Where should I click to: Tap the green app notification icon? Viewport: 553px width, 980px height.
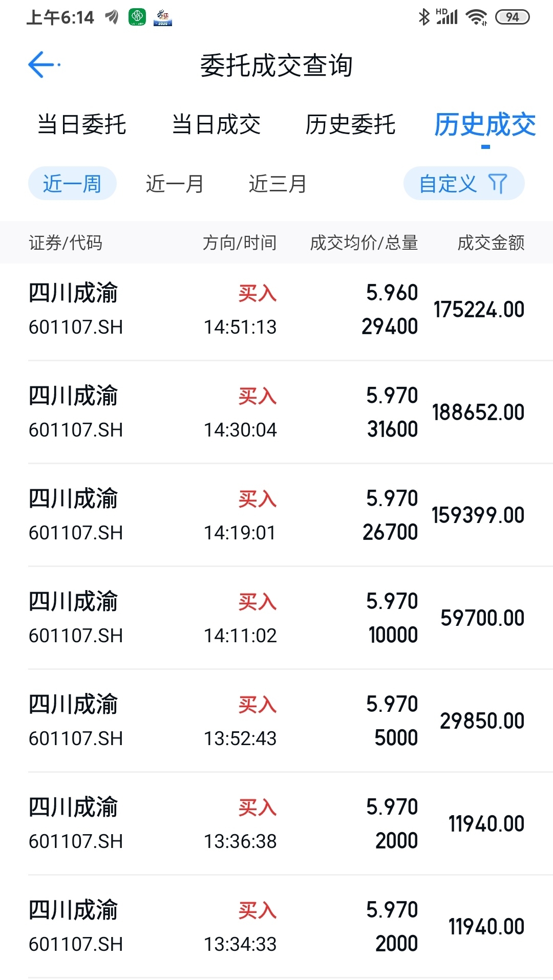click(137, 17)
